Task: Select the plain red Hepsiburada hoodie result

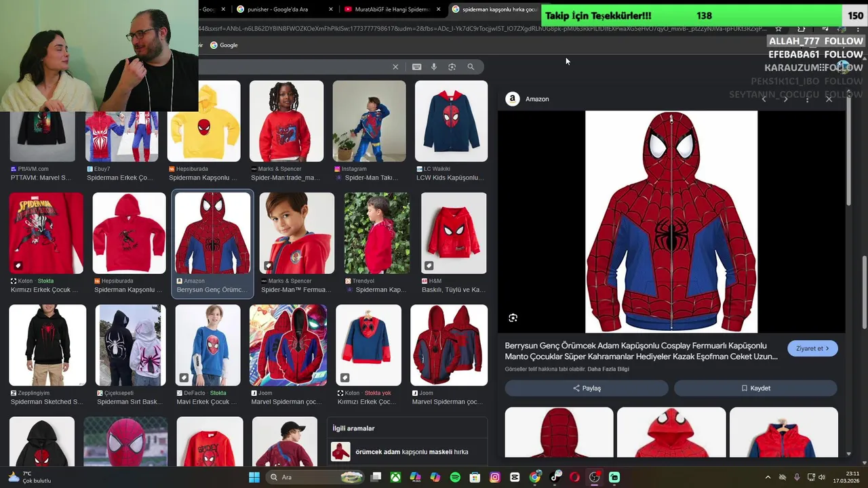Action: [x=129, y=233]
